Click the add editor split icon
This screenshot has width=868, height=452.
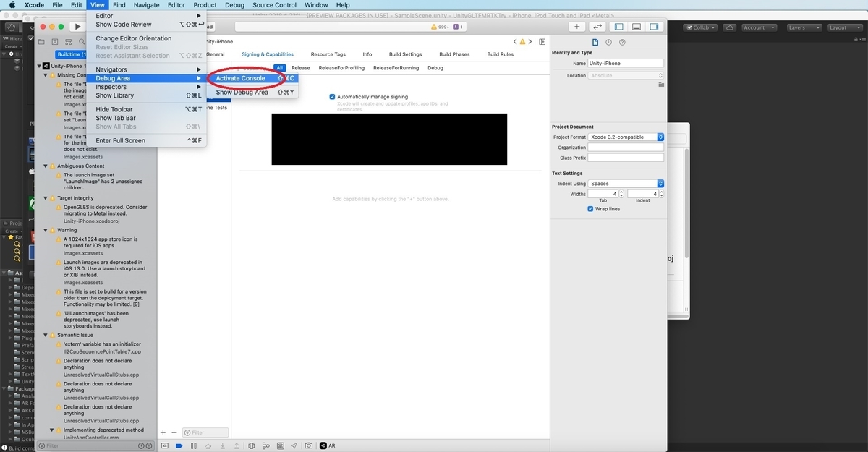pos(542,42)
